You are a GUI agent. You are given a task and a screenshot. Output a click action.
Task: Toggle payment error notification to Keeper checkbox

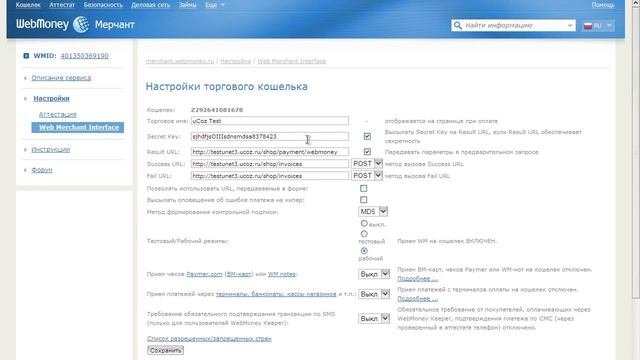pos(364,200)
